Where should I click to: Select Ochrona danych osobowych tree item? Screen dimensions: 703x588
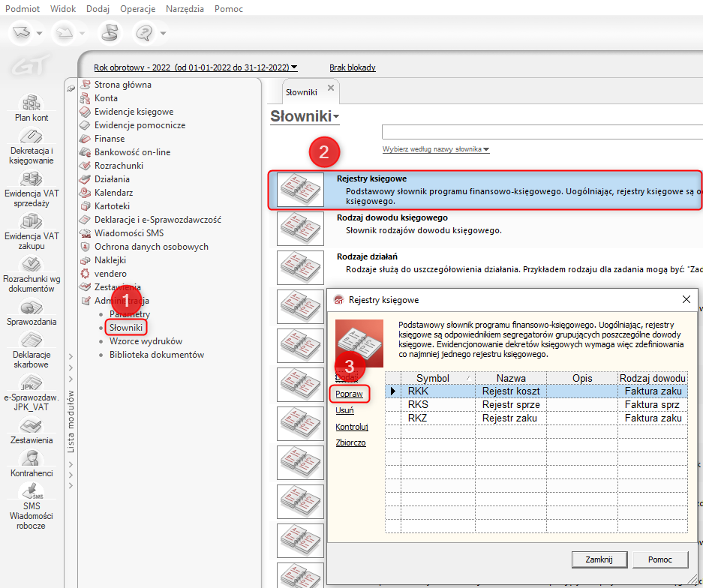click(x=151, y=247)
